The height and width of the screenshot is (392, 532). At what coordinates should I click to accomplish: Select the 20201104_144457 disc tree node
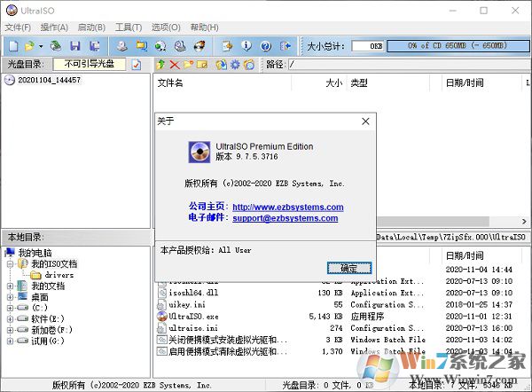pos(49,80)
